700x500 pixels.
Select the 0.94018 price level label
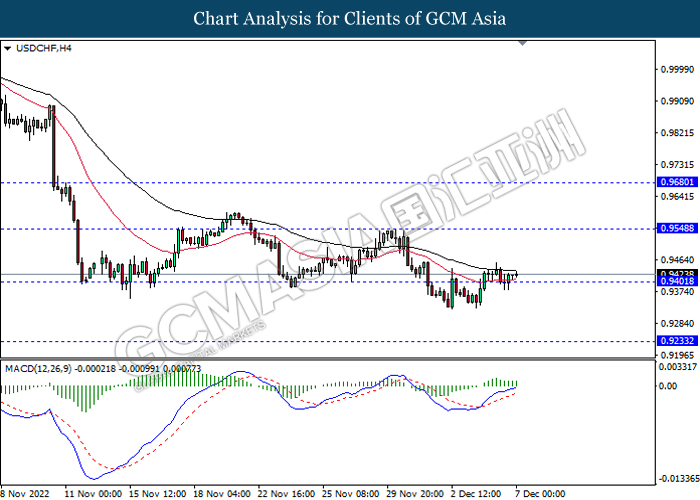tap(677, 281)
